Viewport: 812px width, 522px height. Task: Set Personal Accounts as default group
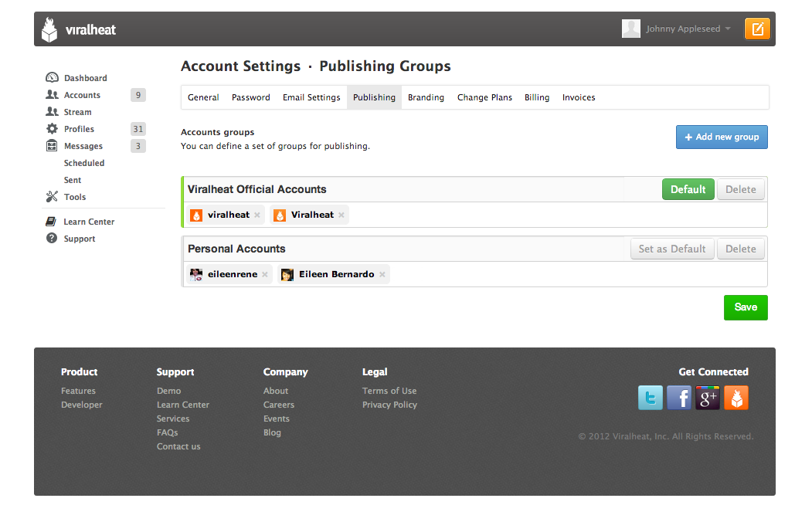click(671, 249)
